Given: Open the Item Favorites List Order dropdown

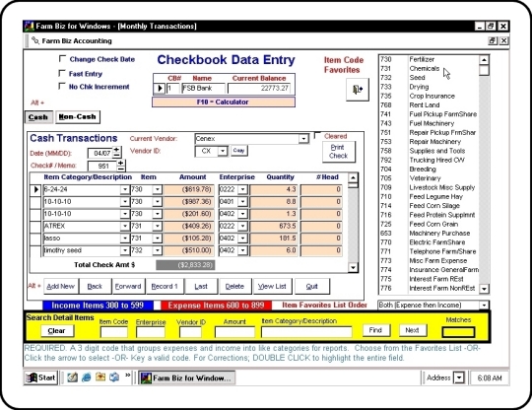Looking at the screenshot, I should (x=484, y=305).
